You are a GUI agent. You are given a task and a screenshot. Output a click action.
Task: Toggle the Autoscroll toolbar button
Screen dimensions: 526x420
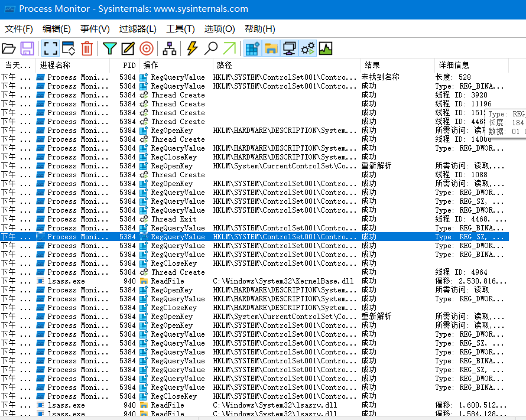(x=68, y=48)
